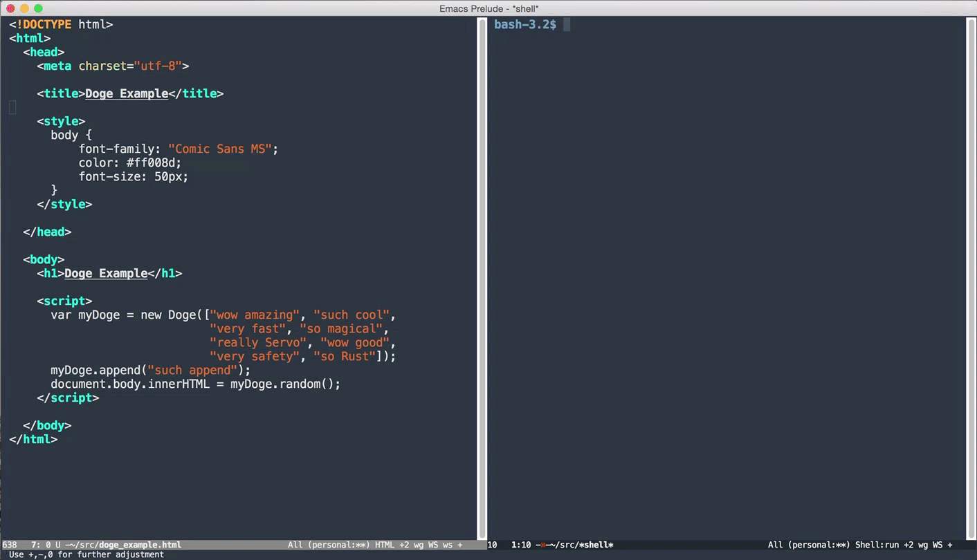Click the 'All' position indicator in left mode line
This screenshot has width=977, height=560.
click(295, 545)
